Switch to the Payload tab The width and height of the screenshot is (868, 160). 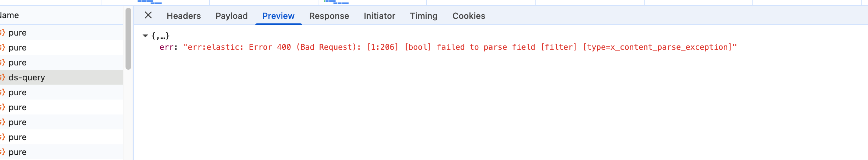[232, 16]
